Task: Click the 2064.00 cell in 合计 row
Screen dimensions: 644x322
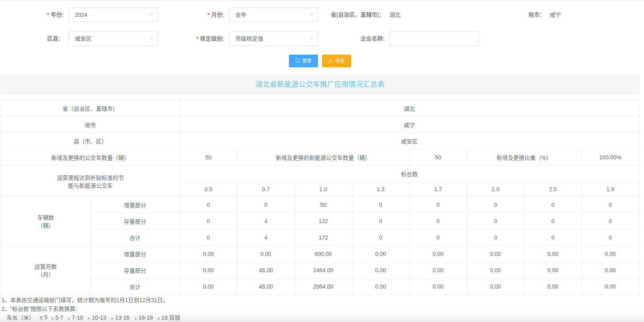Action: pyautogui.click(x=323, y=287)
